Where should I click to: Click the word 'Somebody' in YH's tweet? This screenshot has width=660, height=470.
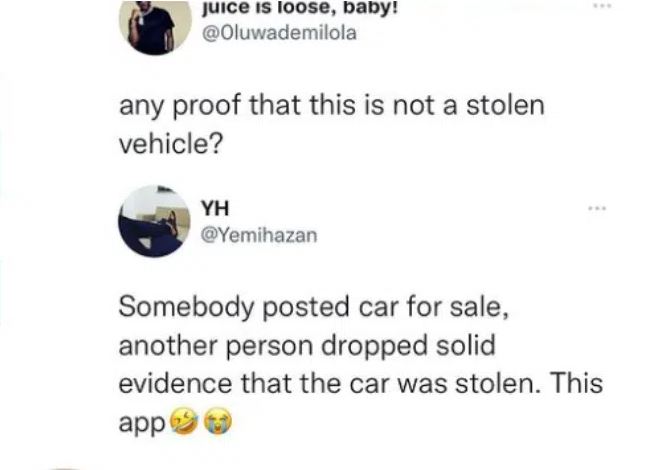[186, 307]
